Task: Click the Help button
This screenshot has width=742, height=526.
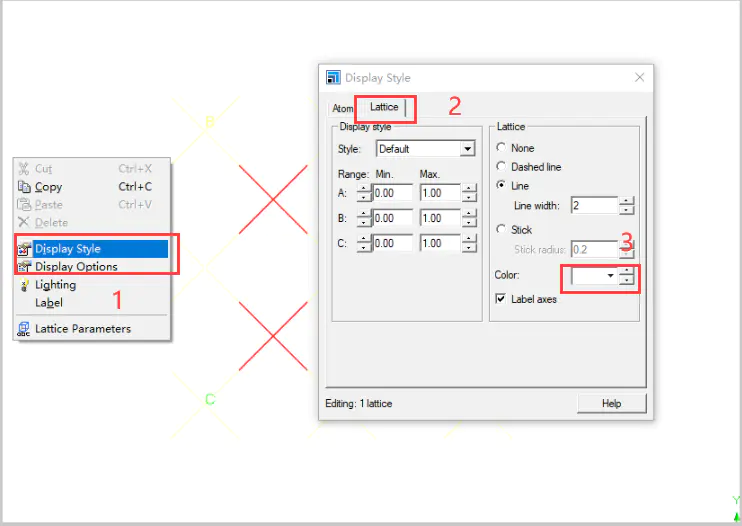Action: [x=611, y=403]
